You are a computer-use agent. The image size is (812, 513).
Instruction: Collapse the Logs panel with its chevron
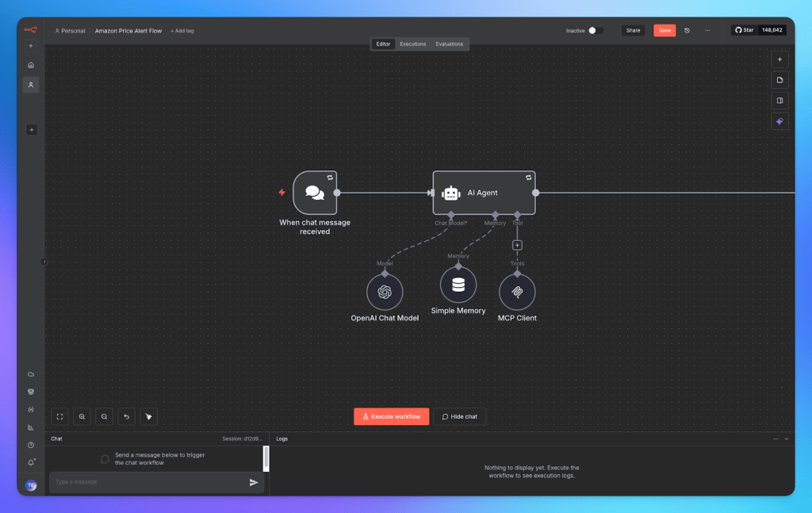tap(786, 438)
